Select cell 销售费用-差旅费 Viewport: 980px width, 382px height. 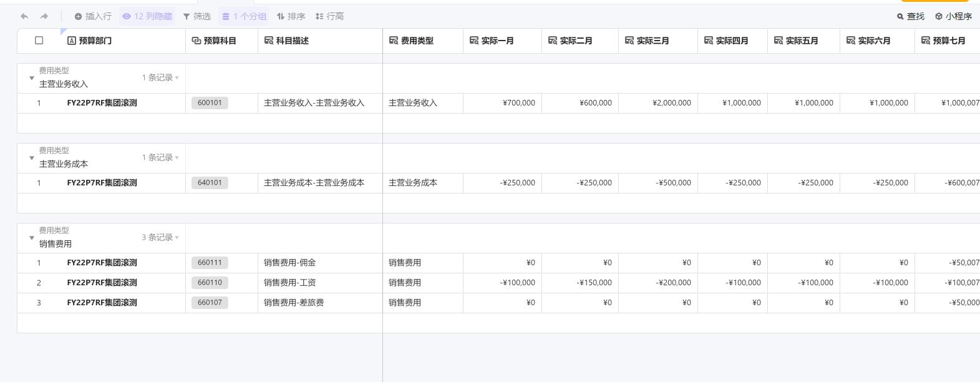320,303
